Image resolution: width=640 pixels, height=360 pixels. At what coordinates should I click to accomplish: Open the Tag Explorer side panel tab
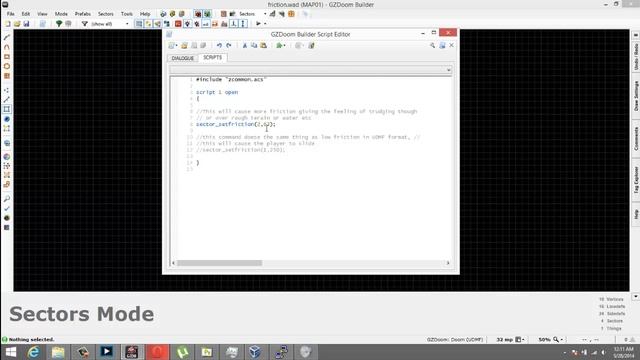click(636, 180)
